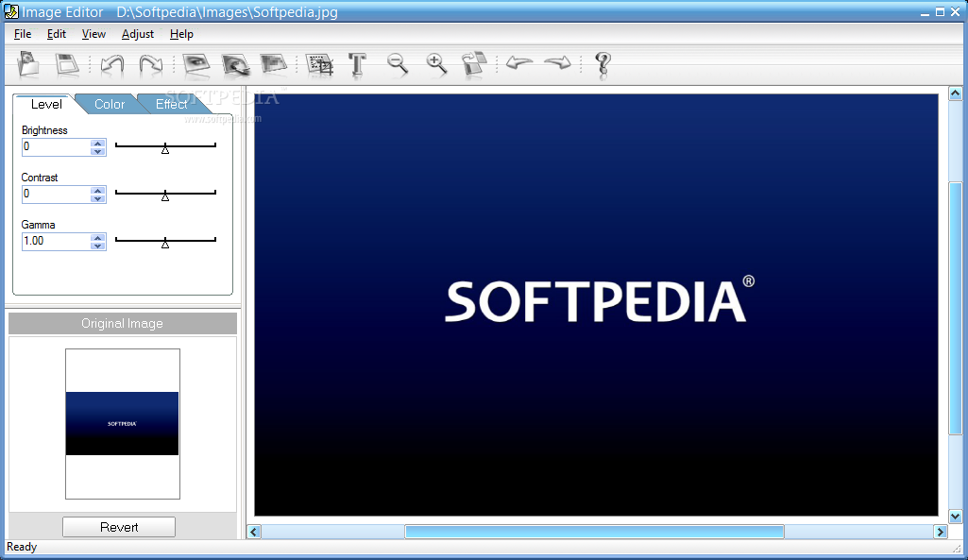Increase Brightness with the up spinner
This screenshot has width=968, height=560.
[x=97, y=144]
